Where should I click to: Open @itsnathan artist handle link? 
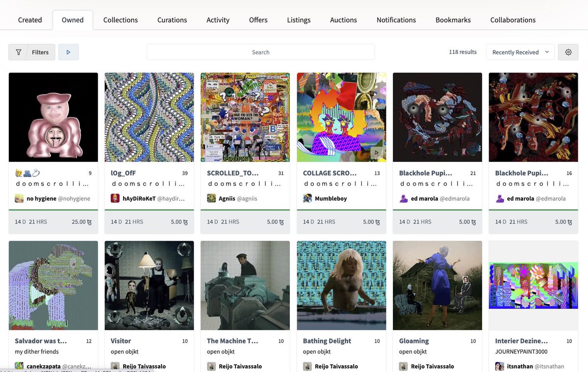(x=549, y=367)
